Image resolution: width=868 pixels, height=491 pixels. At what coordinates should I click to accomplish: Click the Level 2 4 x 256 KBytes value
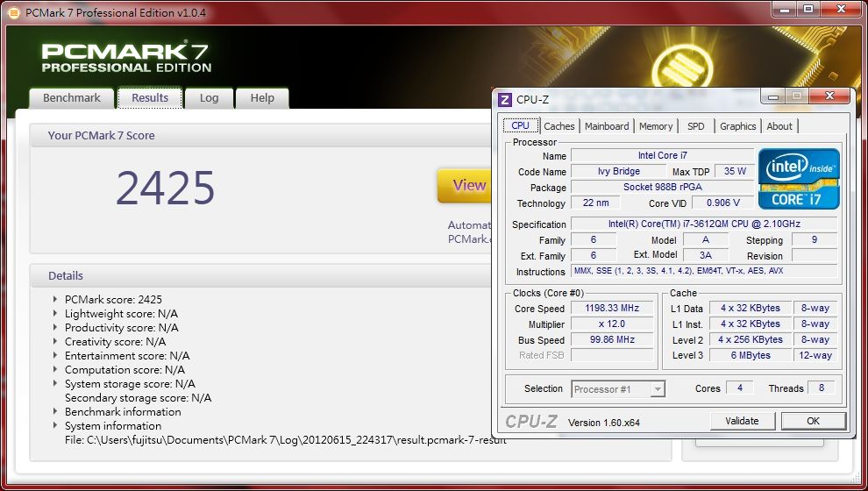[x=751, y=340]
